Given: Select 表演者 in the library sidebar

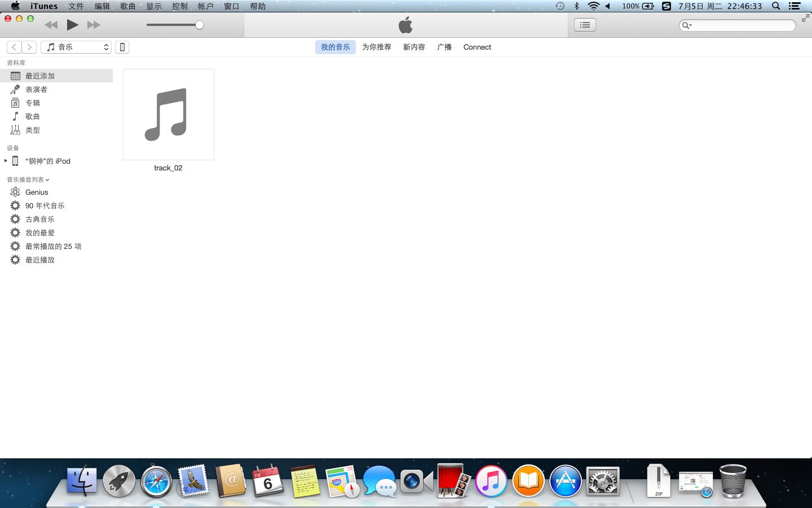Looking at the screenshot, I should pyautogui.click(x=56, y=89).
